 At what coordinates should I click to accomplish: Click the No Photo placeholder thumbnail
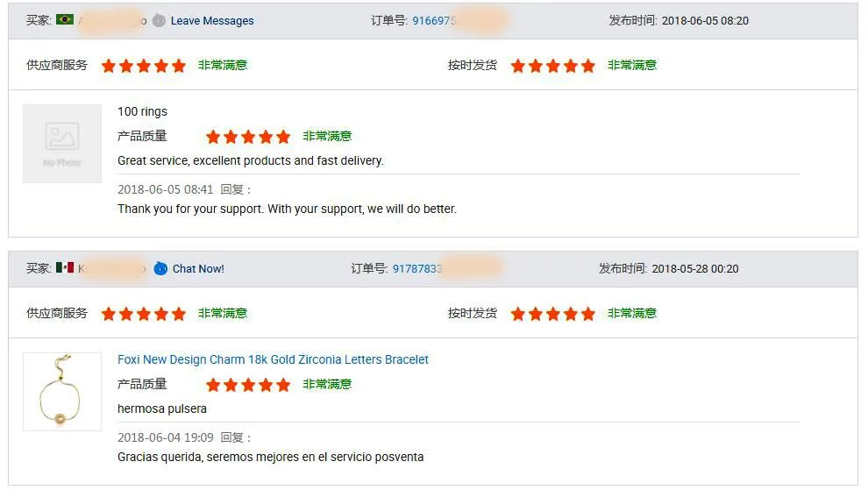click(x=62, y=144)
